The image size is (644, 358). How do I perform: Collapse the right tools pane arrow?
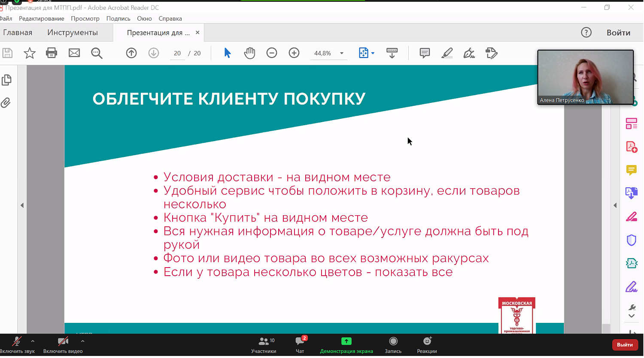pos(615,205)
